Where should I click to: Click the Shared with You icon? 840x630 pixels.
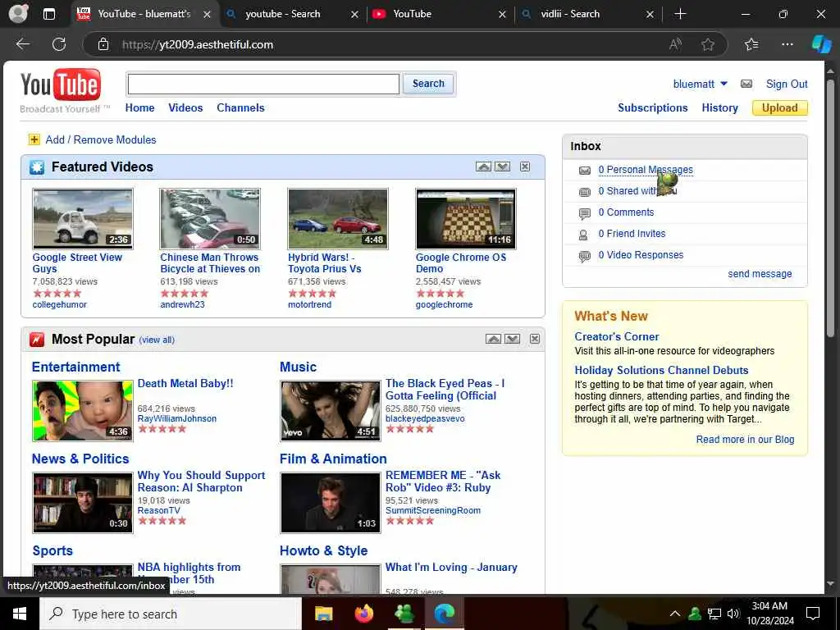584,192
